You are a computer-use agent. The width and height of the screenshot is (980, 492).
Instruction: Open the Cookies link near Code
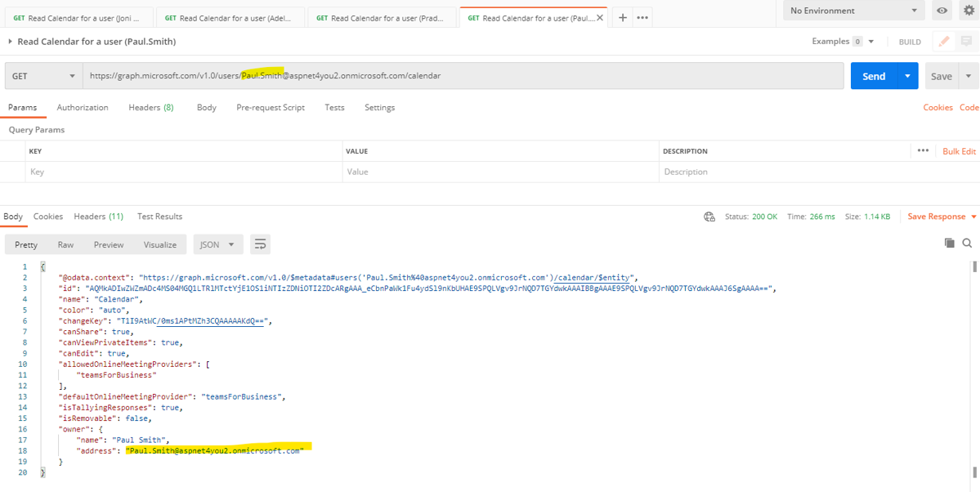point(938,108)
